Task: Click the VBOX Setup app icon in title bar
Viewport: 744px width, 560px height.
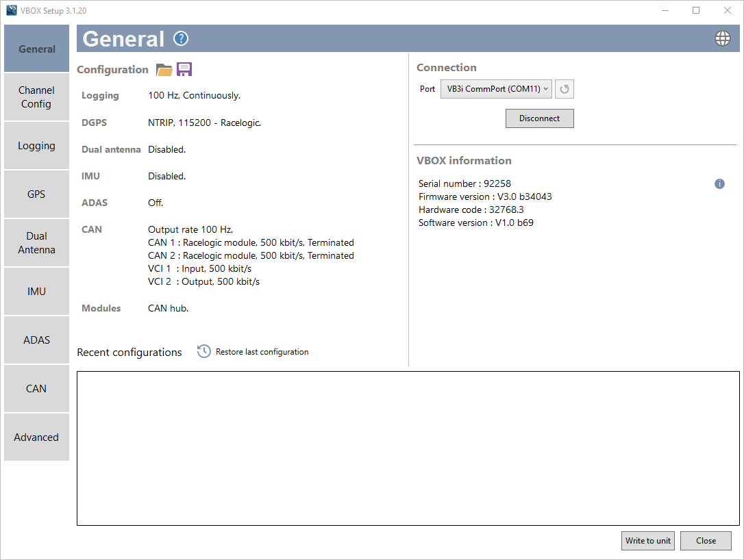Action: click(12, 10)
